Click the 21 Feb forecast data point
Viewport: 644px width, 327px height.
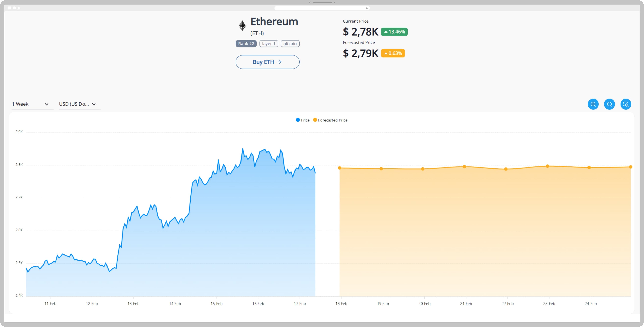[464, 167]
